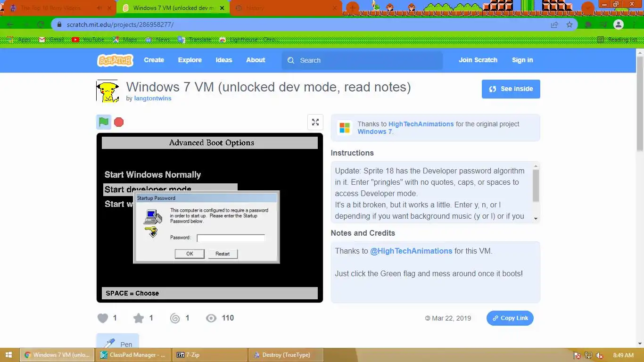Open the langtontwins author profile link
644x362 pixels.
pyautogui.click(x=153, y=99)
